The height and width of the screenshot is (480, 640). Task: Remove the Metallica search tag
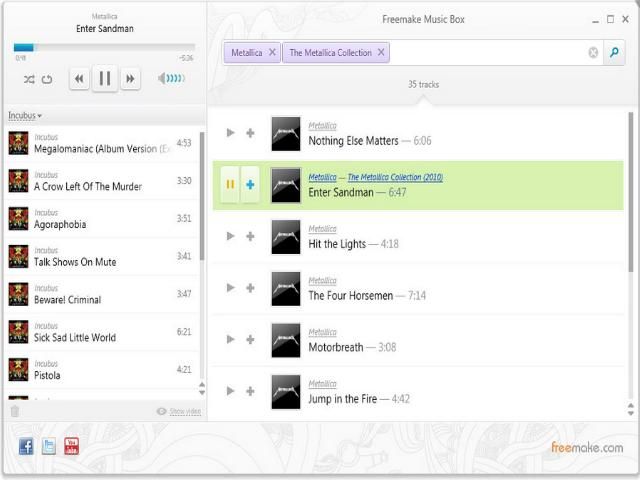coord(272,53)
